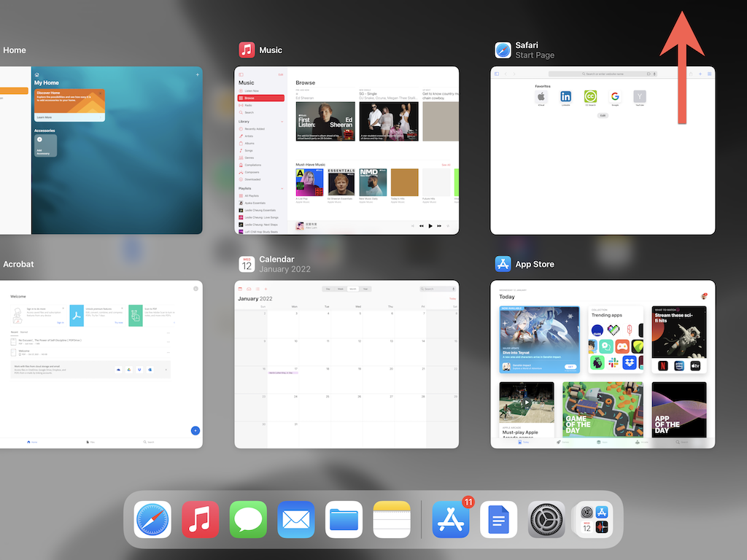The image size is (747, 560).
Task: Select the Calendar thumbnail in the app switcher
Action: (347, 362)
